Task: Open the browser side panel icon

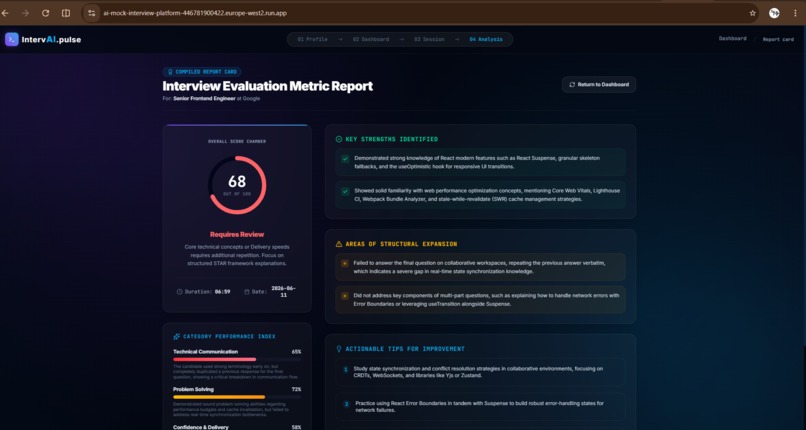Action: tap(66, 13)
